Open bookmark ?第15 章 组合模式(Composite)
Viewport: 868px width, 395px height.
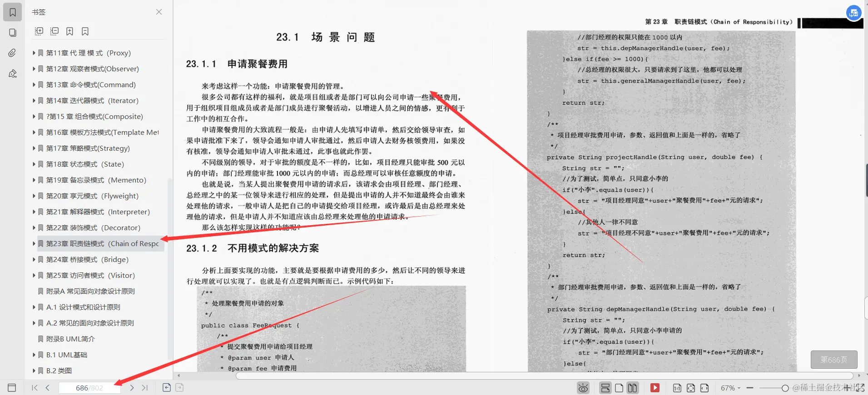tap(94, 116)
